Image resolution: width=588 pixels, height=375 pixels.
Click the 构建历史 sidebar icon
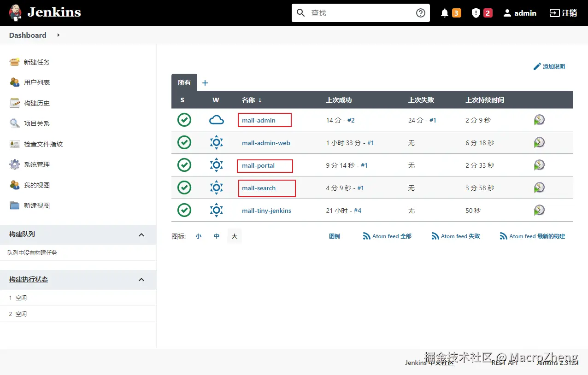point(15,103)
